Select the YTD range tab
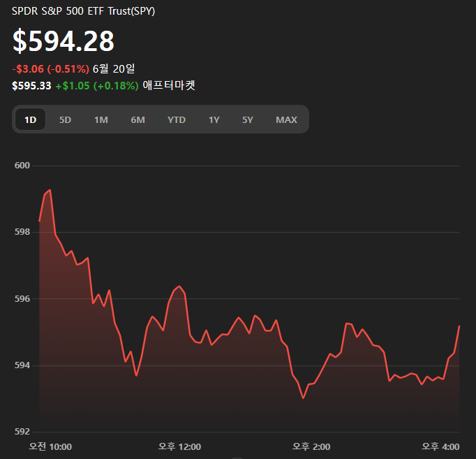Image resolution: width=476 pixels, height=459 pixels. (177, 119)
